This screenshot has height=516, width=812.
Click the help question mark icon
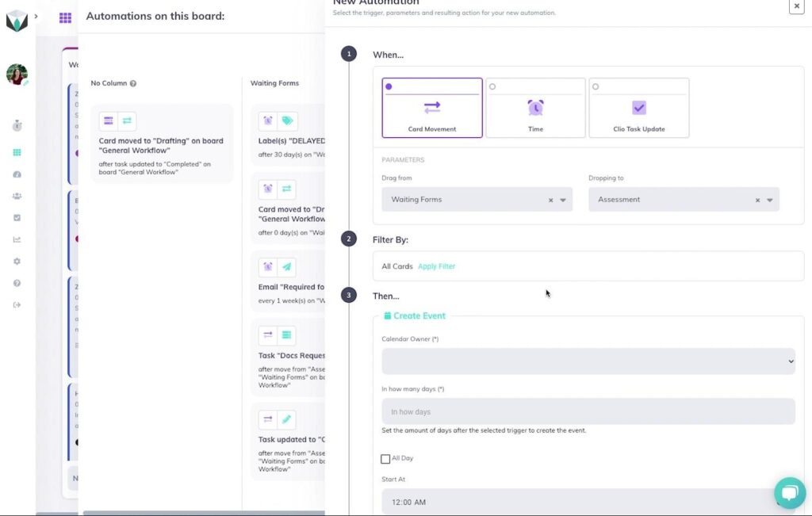16,283
